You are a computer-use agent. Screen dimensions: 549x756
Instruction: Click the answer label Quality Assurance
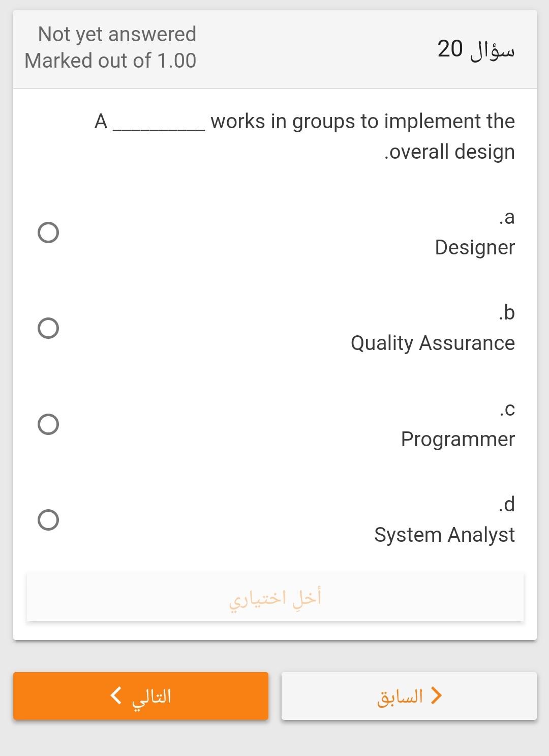pyautogui.click(x=432, y=343)
